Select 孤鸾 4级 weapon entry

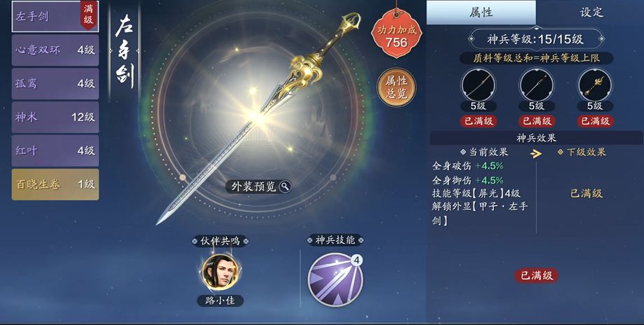pos(55,84)
